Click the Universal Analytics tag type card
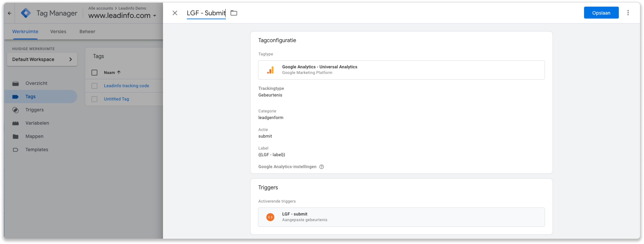This screenshot has width=644, height=244. [x=401, y=70]
